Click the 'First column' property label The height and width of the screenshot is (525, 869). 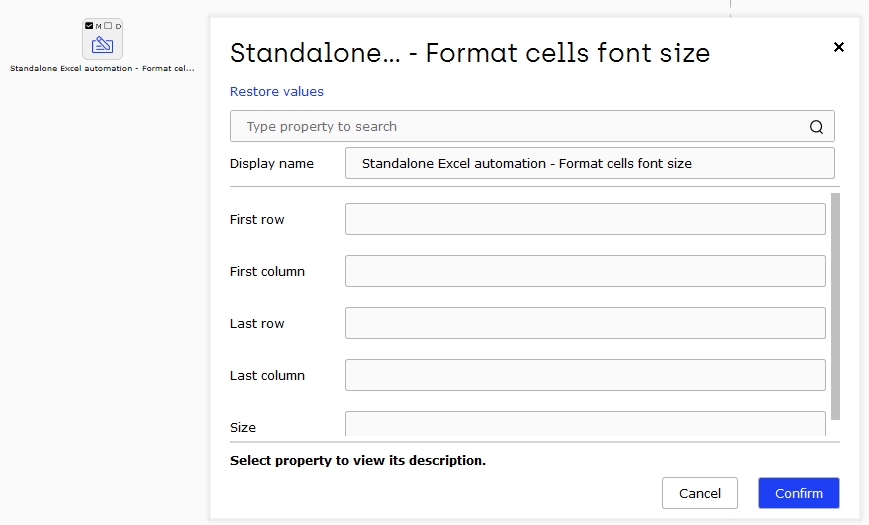click(x=267, y=272)
